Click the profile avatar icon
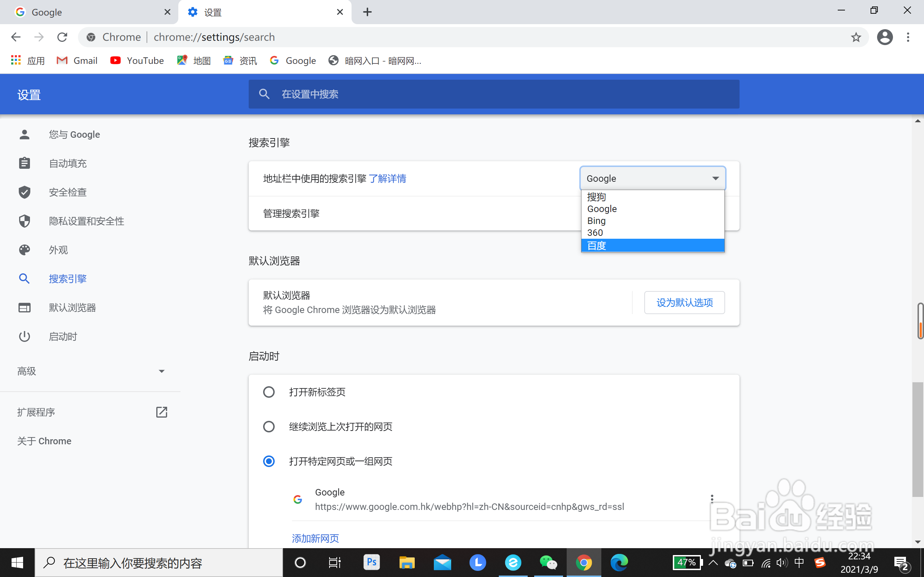The image size is (924, 577). pyautogui.click(x=885, y=37)
